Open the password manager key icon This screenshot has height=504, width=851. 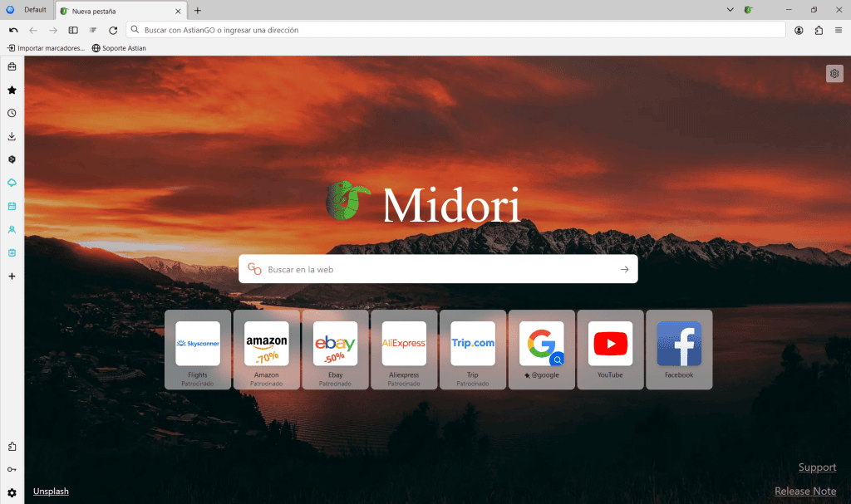tap(12, 468)
